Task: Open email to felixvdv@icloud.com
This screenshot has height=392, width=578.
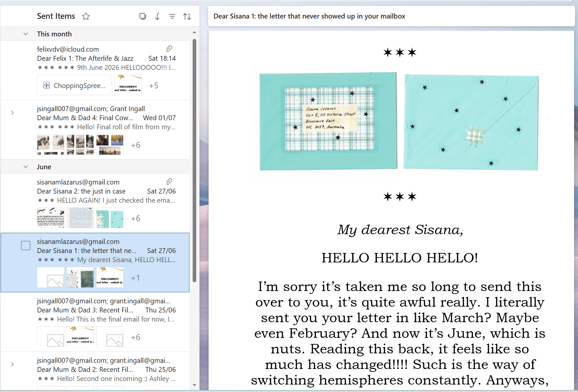Action: pyautogui.click(x=95, y=70)
